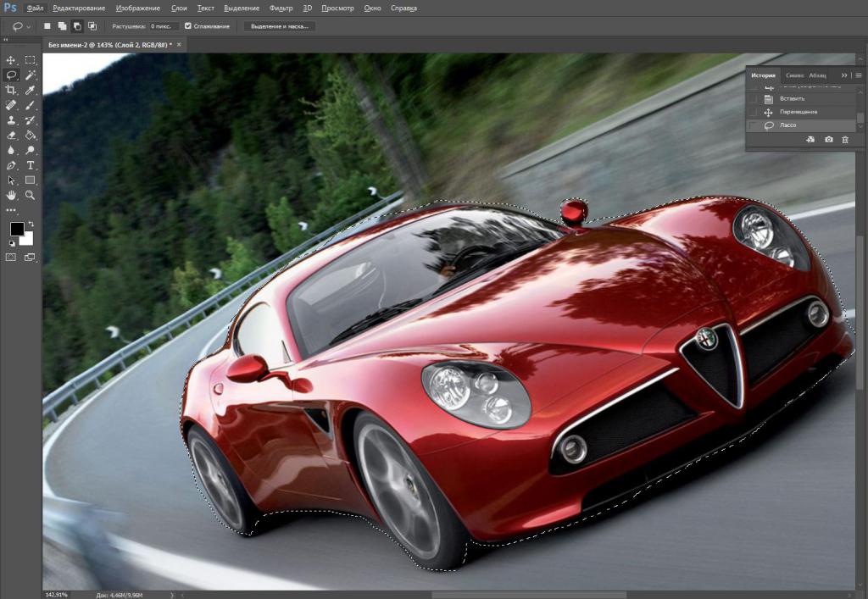Toggle the Сглаживание anti-alias checkbox
The width and height of the screenshot is (868, 599).
[188, 26]
